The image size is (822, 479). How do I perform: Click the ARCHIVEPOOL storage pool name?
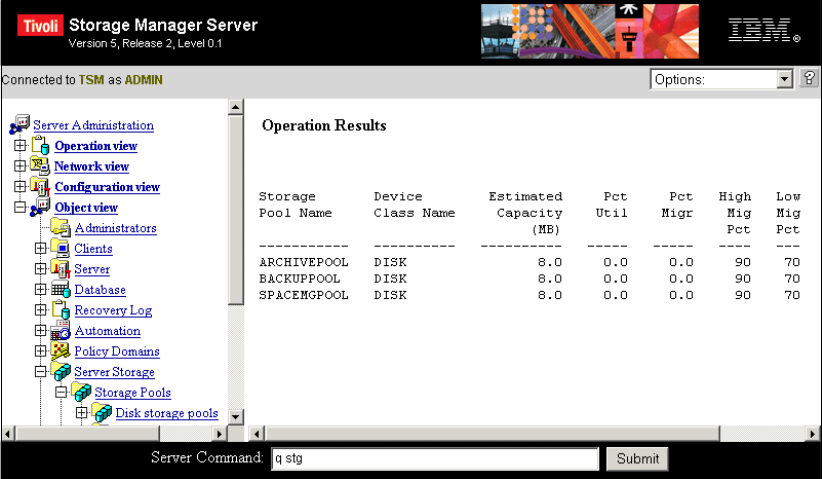click(x=304, y=262)
